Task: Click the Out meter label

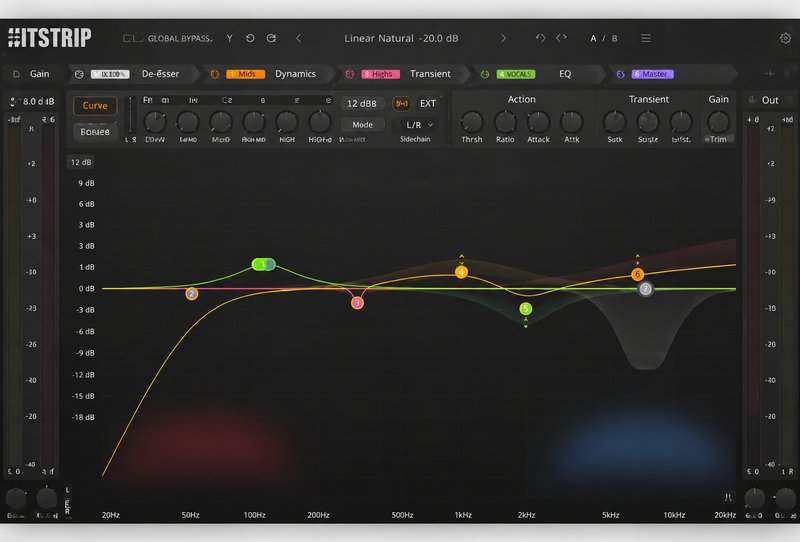Action: pos(770,100)
